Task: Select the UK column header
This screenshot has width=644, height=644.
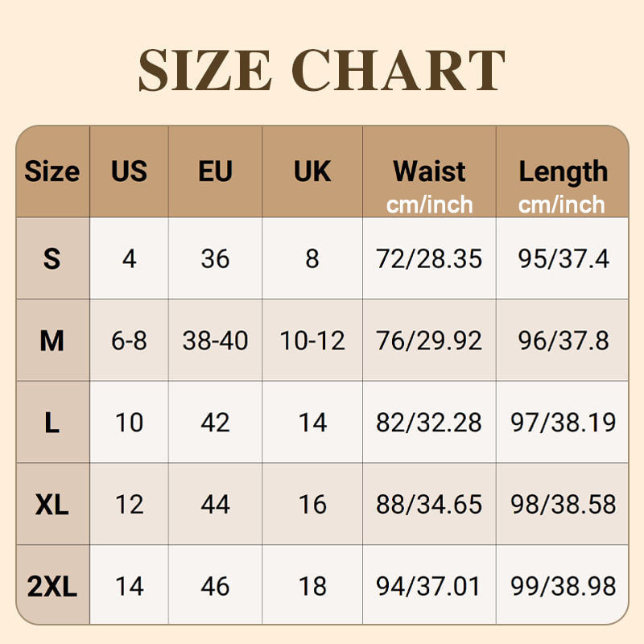Action: pos(312,171)
